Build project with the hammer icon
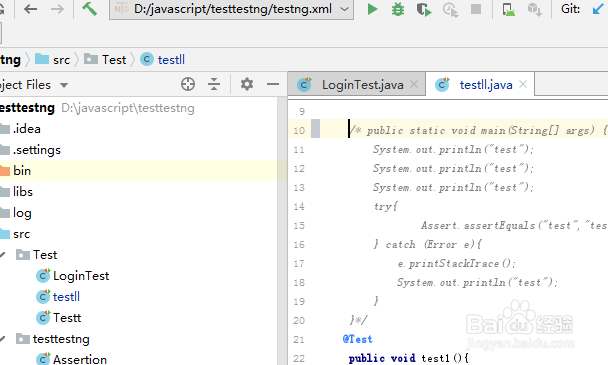Viewport: 608px width, 365px height. click(90, 9)
